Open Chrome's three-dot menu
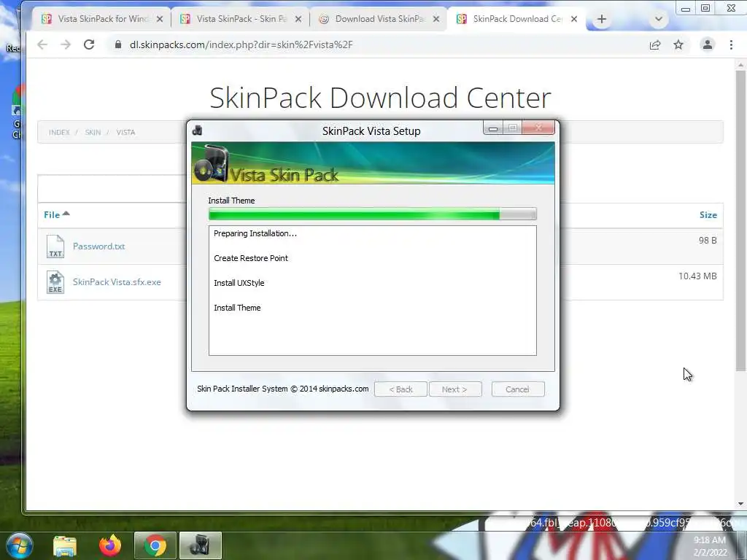 click(731, 44)
